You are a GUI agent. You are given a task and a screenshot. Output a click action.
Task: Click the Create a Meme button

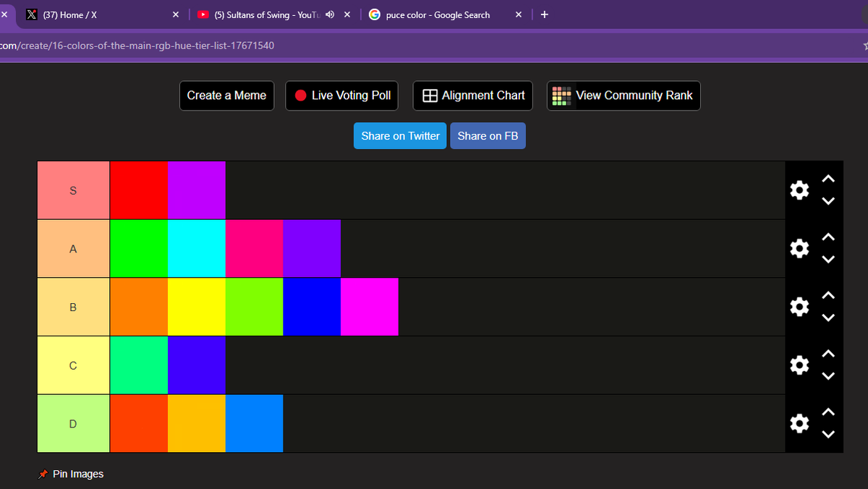pyautogui.click(x=226, y=95)
